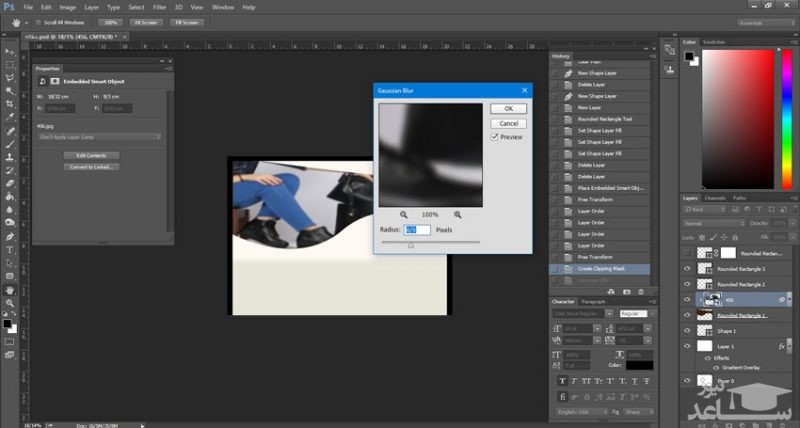
Task: Hide the Rounded Rectangle 3 layer
Action: tap(687, 269)
